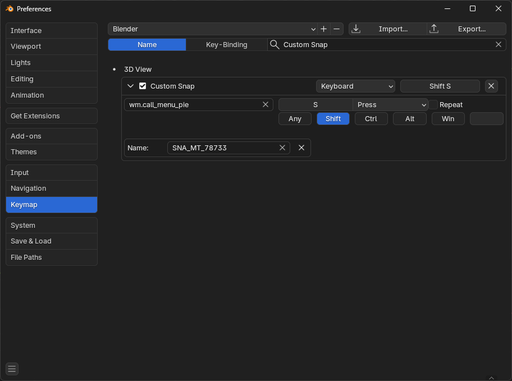Clear the Custom Snap search text
Screen dimensions: 512x381
pyautogui.click(x=498, y=45)
